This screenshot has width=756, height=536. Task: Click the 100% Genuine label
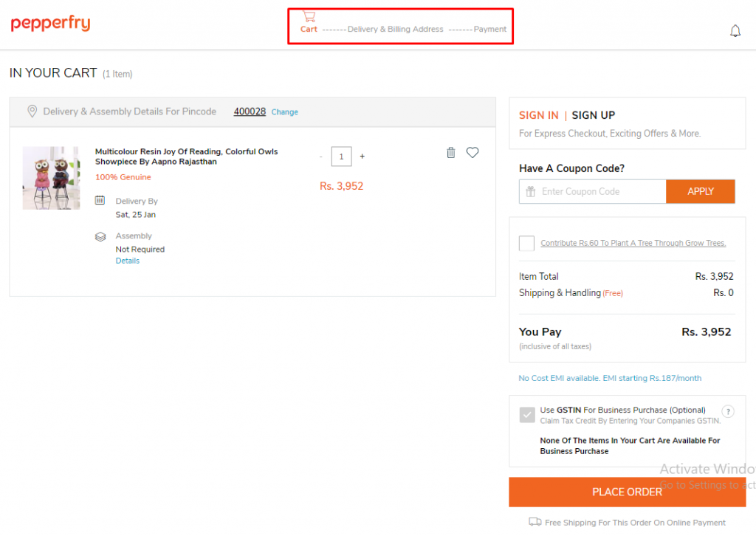coord(123,177)
